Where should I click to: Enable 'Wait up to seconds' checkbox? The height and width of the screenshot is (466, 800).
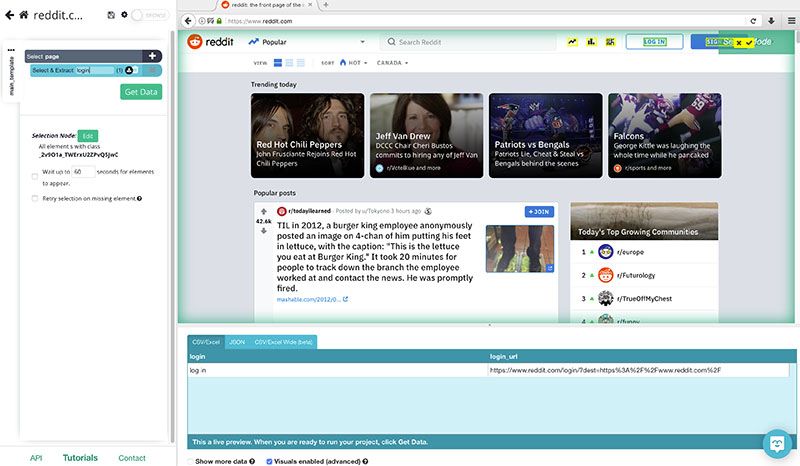35,177
